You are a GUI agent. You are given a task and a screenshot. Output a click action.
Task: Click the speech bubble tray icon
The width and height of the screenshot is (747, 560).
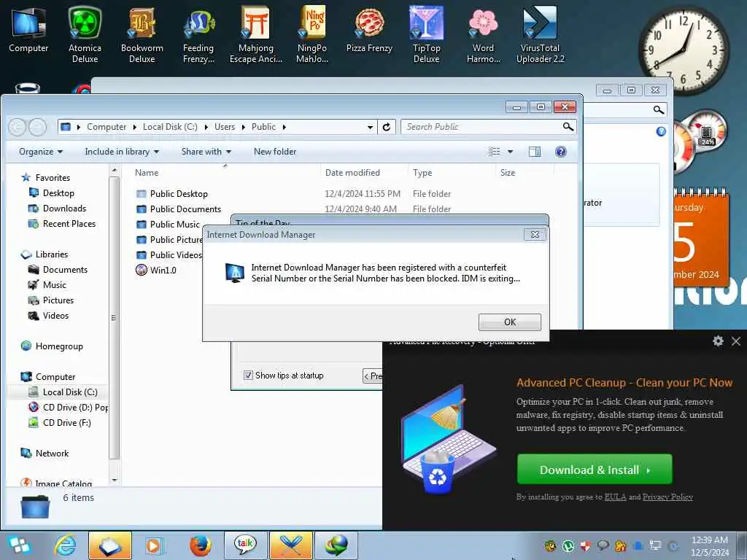pos(603,545)
